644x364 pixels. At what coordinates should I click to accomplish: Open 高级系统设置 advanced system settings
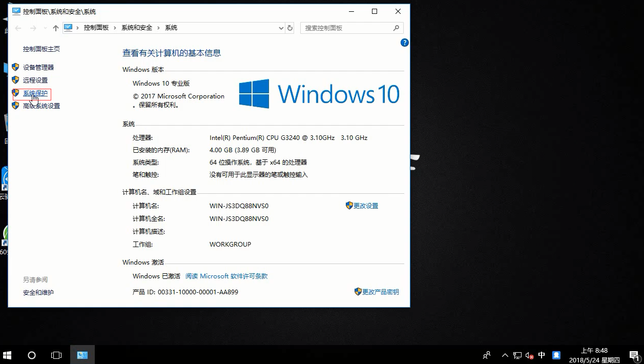tap(41, 106)
